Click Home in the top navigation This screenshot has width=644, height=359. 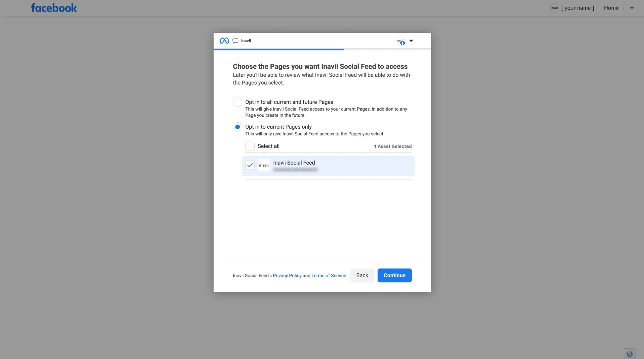[611, 8]
